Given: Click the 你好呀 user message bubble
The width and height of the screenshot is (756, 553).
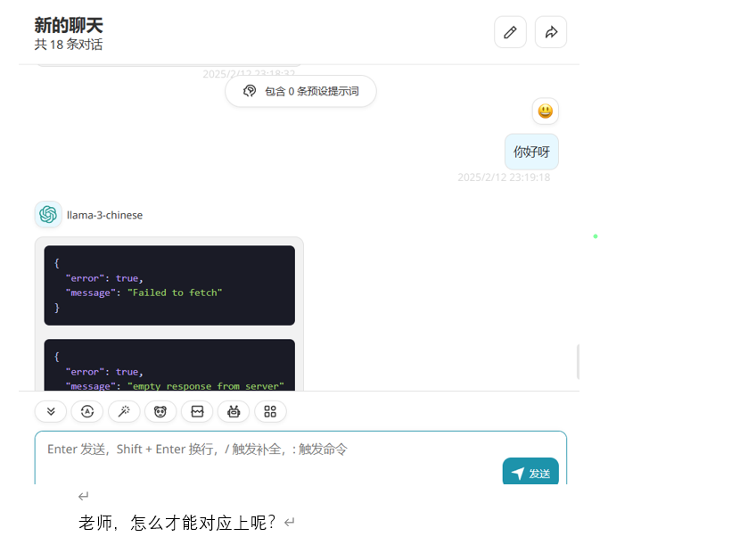Looking at the screenshot, I should coord(531,152).
